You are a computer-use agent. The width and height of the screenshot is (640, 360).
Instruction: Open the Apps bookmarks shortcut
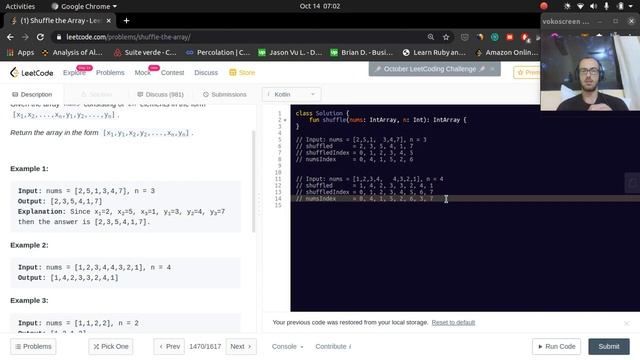point(20,53)
